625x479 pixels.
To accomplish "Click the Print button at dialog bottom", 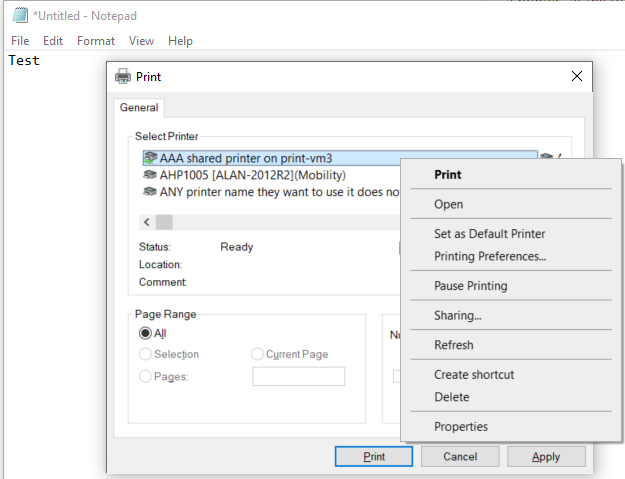I will (374, 456).
